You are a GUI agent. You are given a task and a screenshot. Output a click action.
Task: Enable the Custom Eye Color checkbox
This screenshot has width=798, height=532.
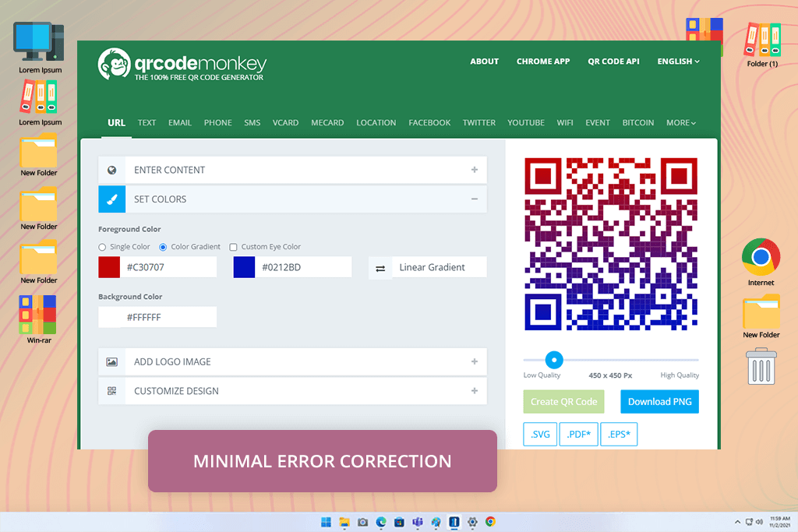[x=233, y=247]
